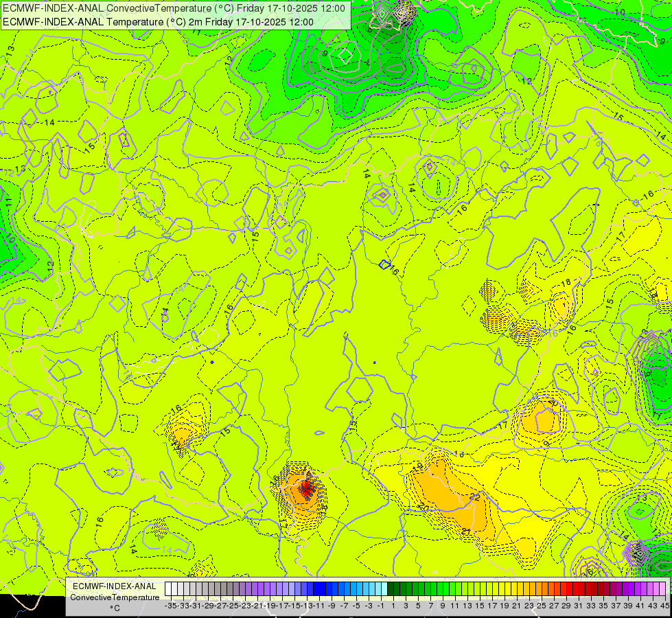Viewport: 672px width, 618px height.
Task: Select the red legend swatch above 29
Action: pyautogui.click(x=564, y=588)
